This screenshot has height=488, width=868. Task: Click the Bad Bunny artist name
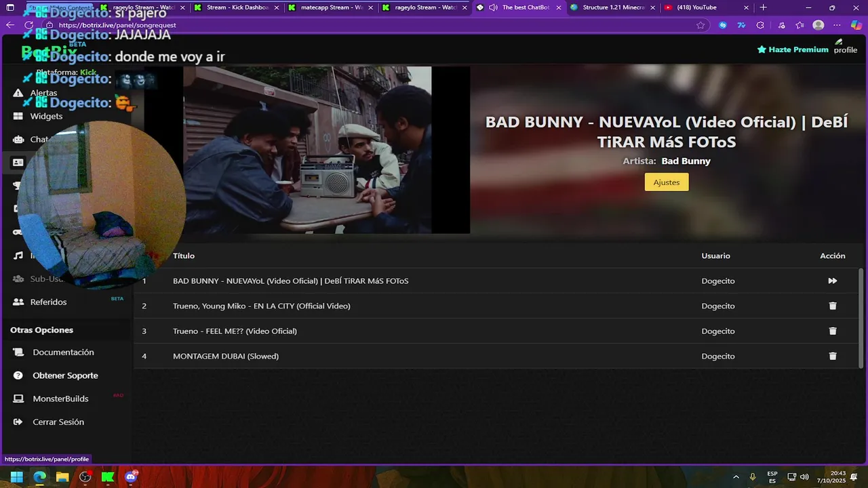(x=686, y=161)
